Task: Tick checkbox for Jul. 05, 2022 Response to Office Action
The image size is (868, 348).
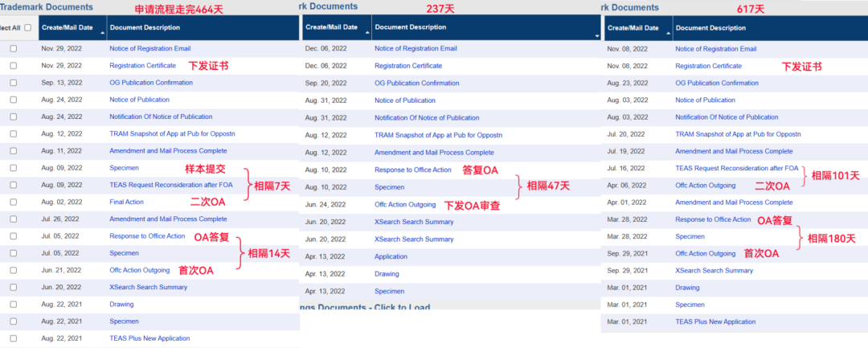Action: pyautogui.click(x=14, y=235)
